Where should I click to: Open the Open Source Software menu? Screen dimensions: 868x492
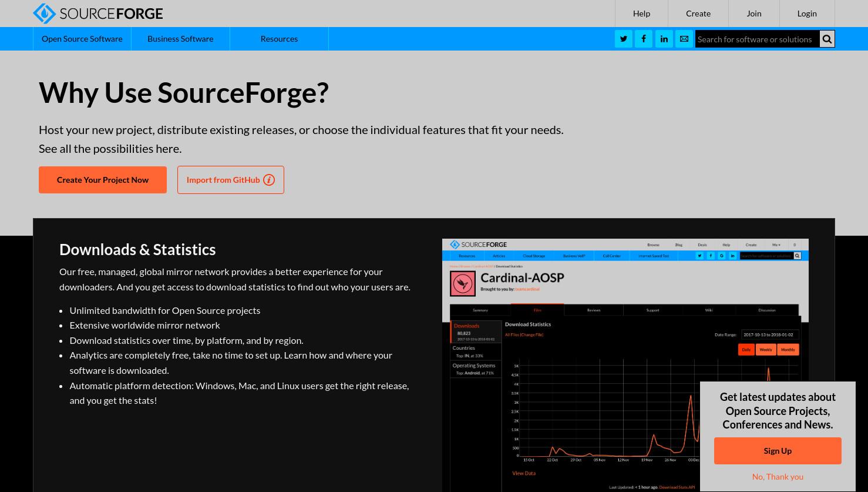pyautogui.click(x=82, y=39)
